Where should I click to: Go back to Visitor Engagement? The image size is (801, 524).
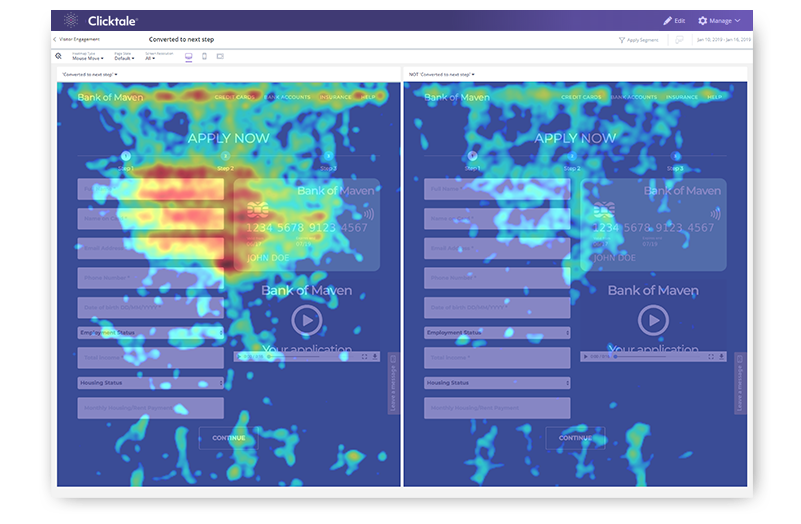(76, 39)
